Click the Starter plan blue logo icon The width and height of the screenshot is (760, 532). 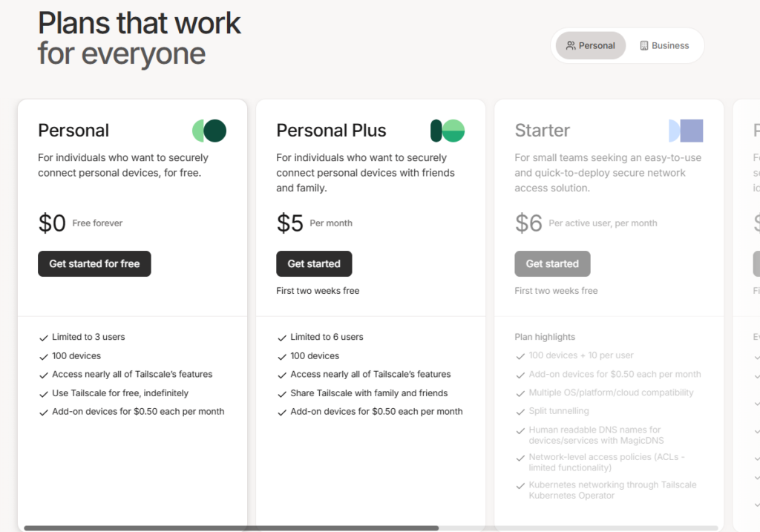[686, 131]
